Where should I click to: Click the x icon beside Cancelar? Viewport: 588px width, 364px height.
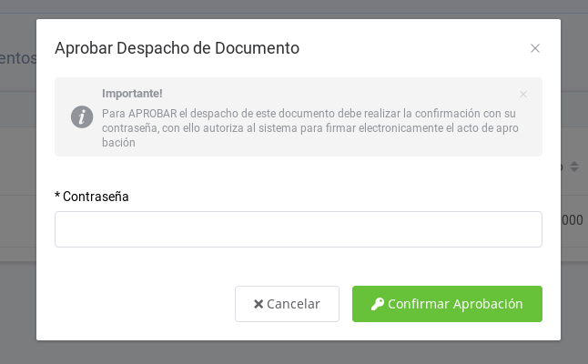259,304
